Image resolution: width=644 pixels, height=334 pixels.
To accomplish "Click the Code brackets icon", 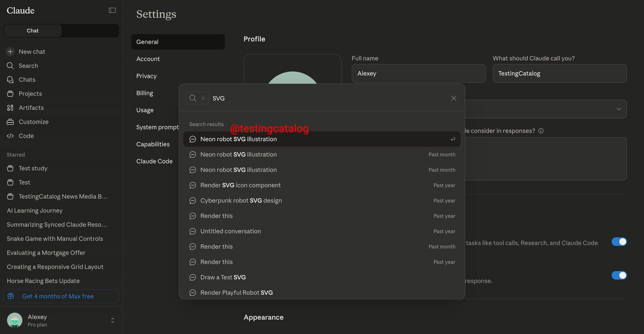I will tap(10, 136).
